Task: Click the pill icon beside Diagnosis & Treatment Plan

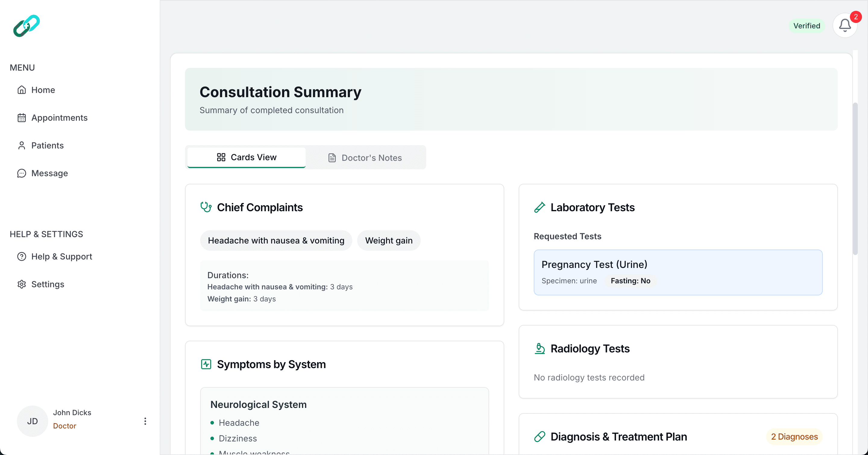Action: click(539, 437)
